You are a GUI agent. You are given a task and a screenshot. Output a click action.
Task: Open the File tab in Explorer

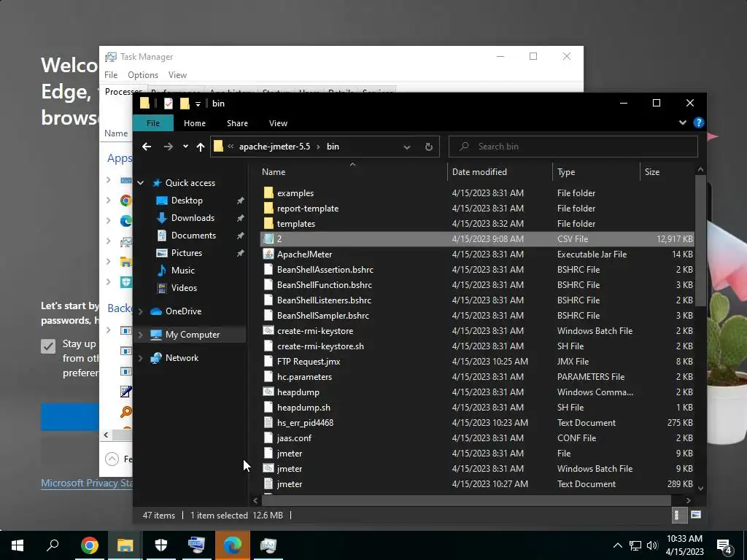pos(153,123)
